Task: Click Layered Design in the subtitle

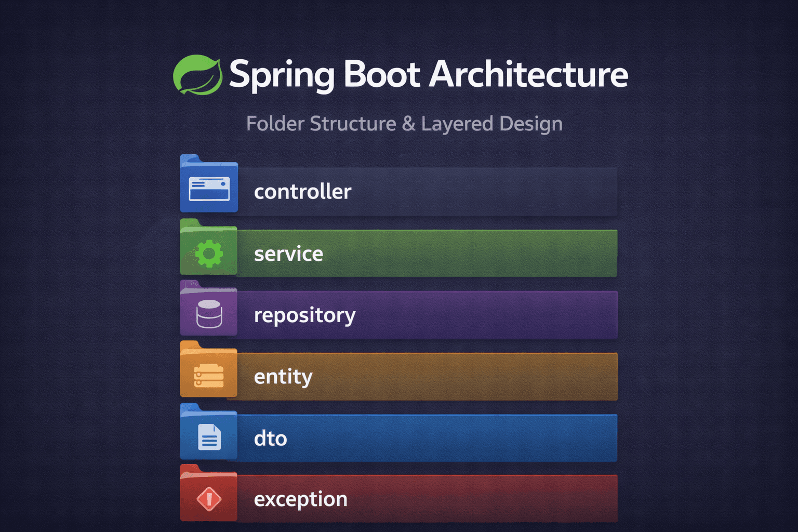Action: 491,124
